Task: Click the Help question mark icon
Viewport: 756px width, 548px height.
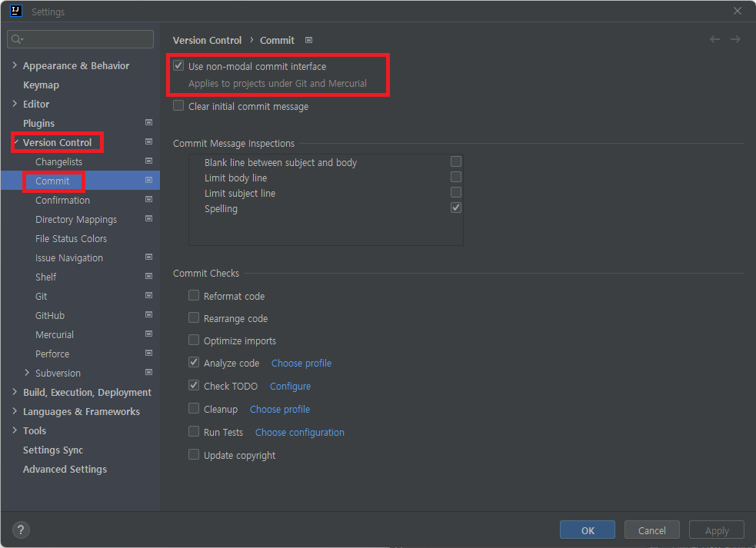Action: pos(20,530)
